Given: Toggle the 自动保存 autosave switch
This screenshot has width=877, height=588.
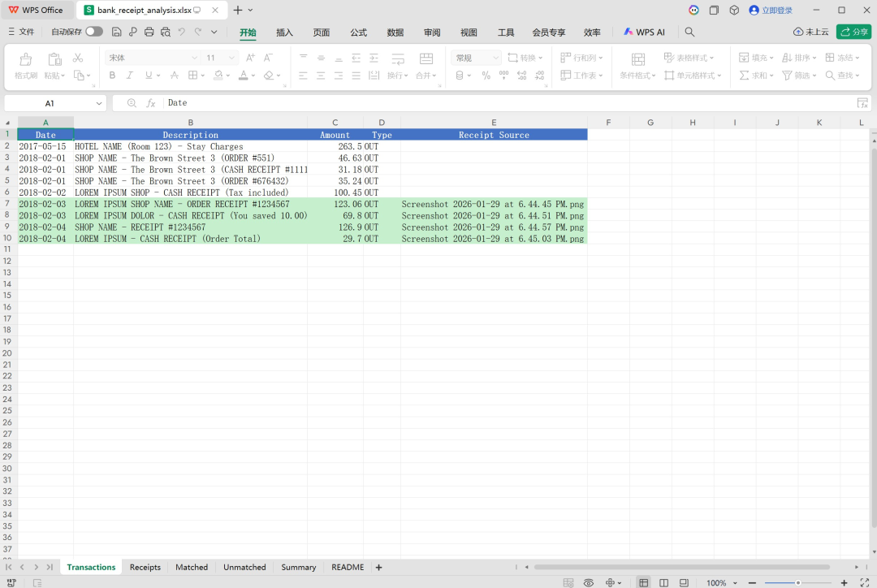Looking at the screenshot, I should [x=94, y=32].
